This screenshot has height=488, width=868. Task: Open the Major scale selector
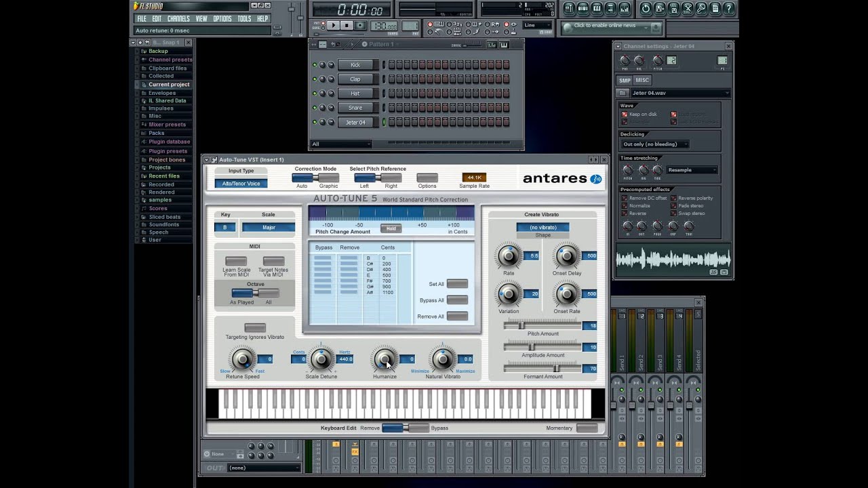(269, 228)
